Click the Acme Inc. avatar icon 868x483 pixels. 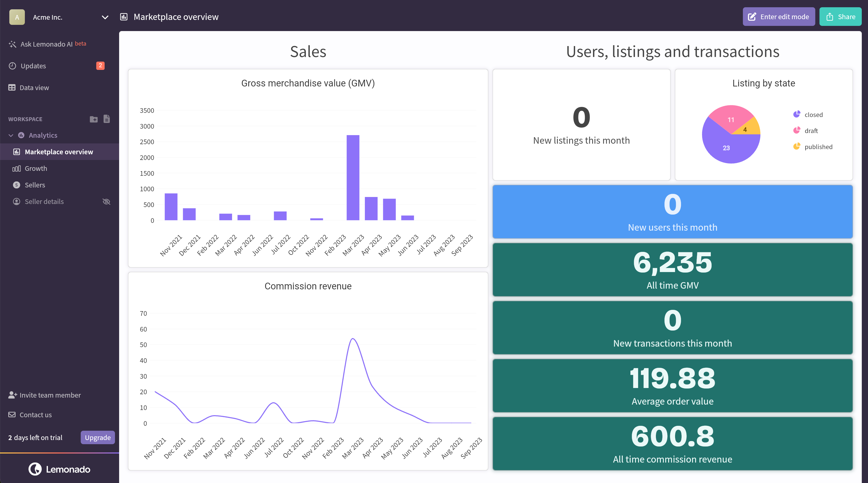(x=17, y=17)
